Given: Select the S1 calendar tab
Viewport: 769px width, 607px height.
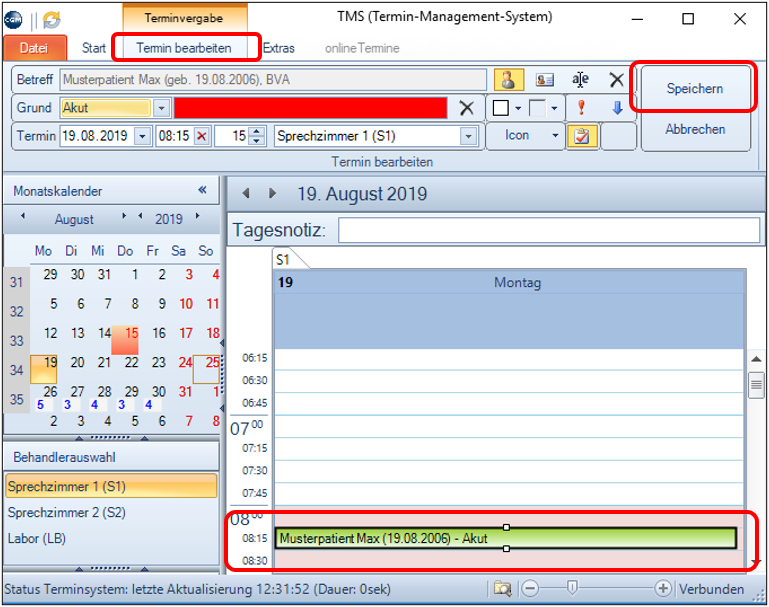Looking at the screenshot, I should [x=283, y=259].
